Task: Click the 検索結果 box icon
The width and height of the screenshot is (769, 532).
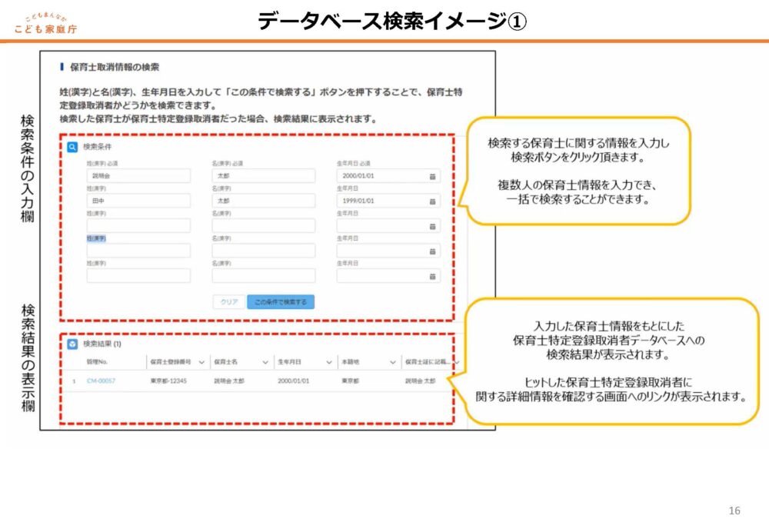Action: [x=72, y=344]
